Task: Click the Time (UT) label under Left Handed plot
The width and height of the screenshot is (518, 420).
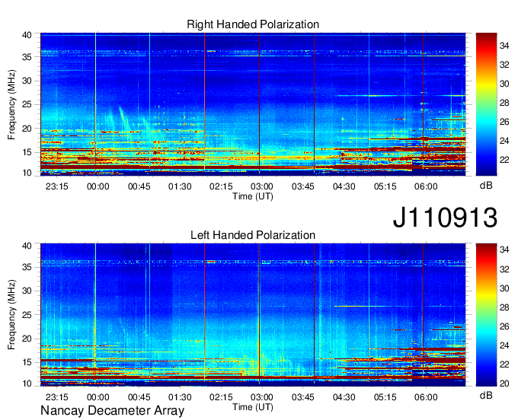Action: pyautogui.click(x=253, y=407)
